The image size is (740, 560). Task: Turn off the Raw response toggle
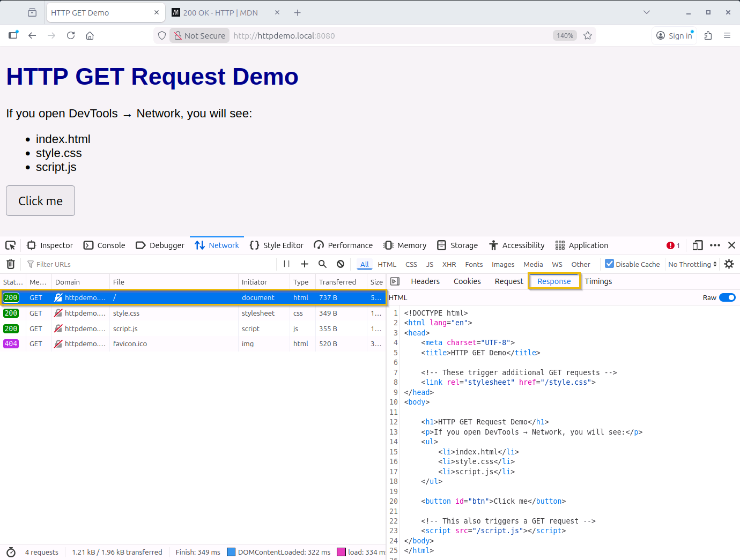click(x=727, y=297)
